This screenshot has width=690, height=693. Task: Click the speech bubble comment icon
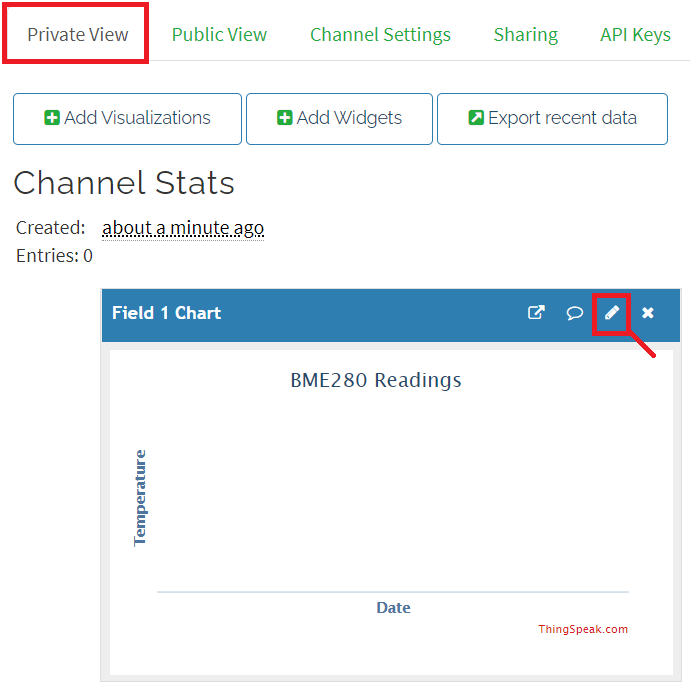pos(574,313)
